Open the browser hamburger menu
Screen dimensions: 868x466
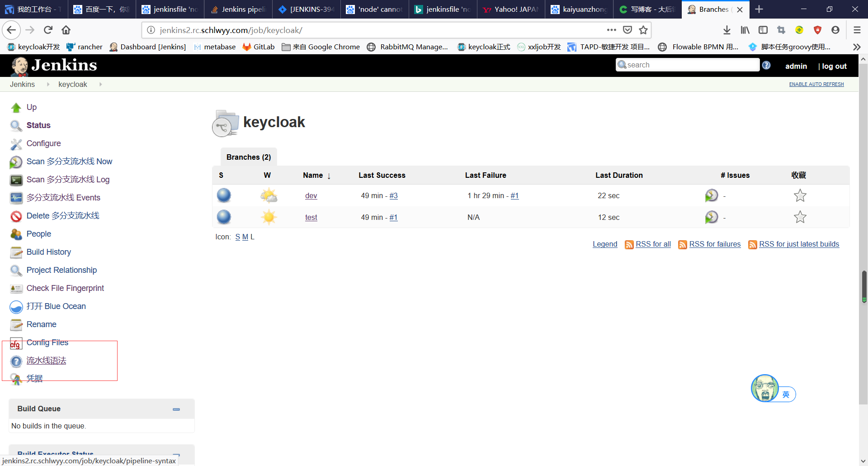(x=857, y=30)
